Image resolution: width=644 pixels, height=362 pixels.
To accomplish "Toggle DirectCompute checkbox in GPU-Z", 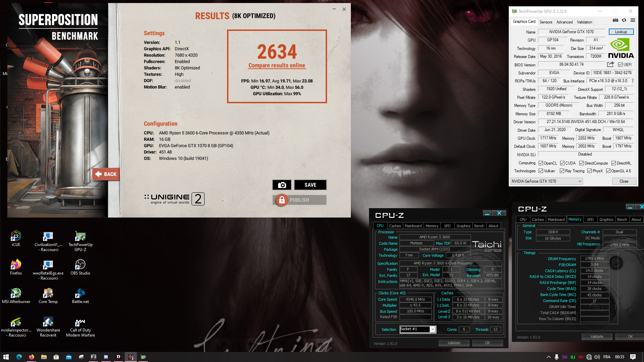I will point(582,163).
